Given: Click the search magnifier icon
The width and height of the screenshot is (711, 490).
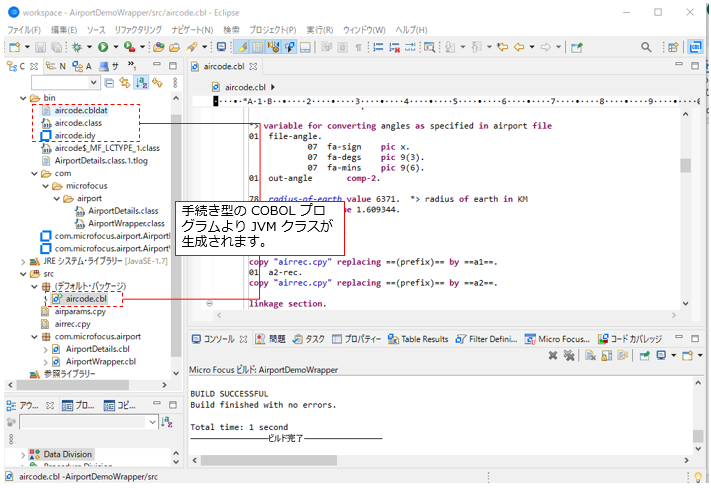Looking at the screenshot, I should tap(646, 47).
